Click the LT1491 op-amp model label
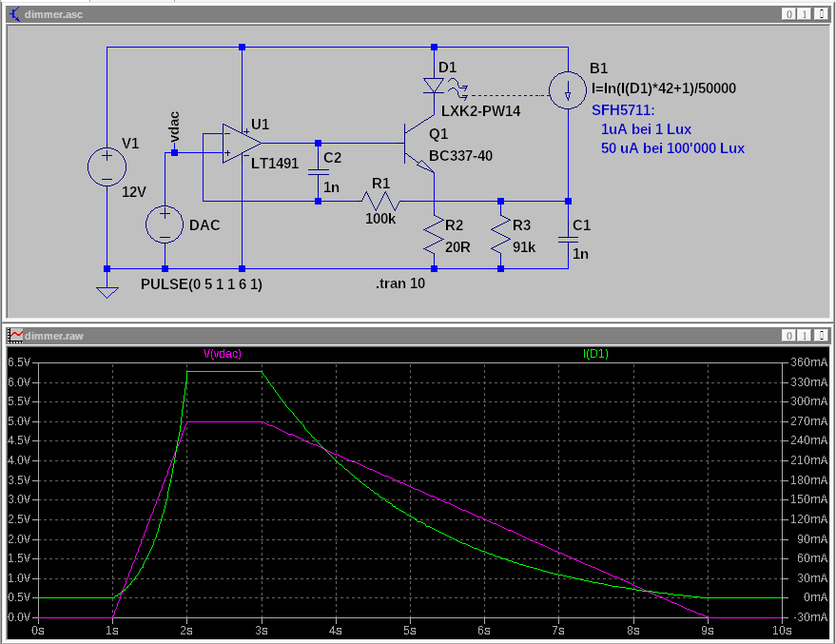 pos(275,163)
